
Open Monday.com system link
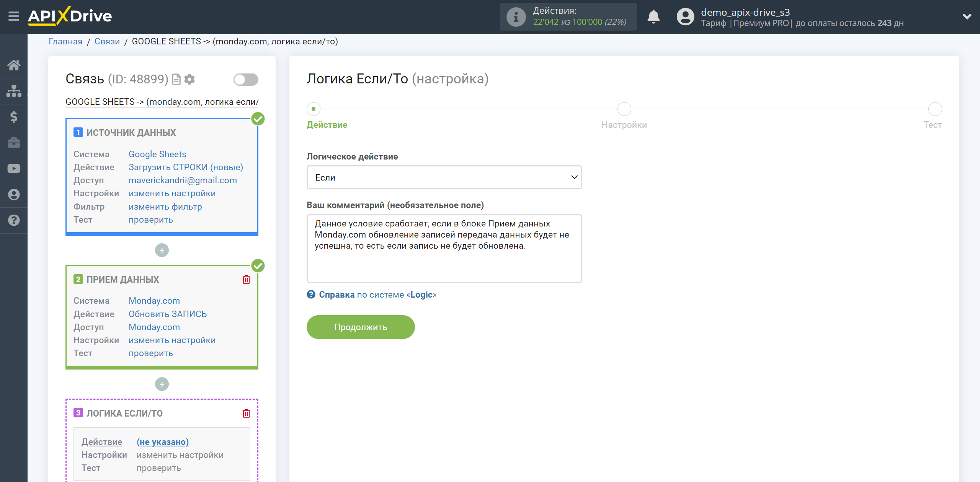[x=154, y=301]
